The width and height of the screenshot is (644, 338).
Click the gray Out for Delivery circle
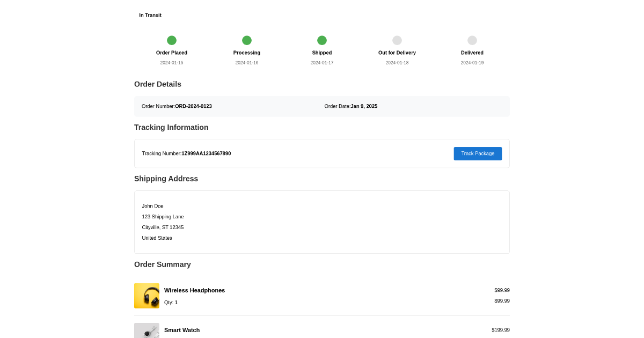tap(397, 40)
